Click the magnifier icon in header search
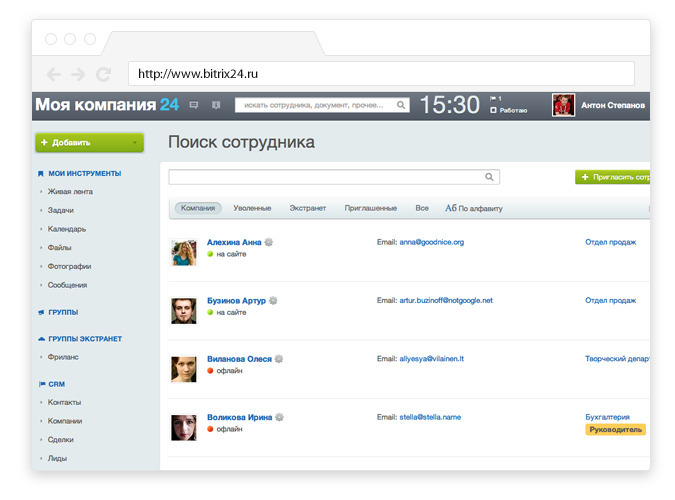Viewport: 675px width, 500px height. pyautogui.click(x=401, y=104)
